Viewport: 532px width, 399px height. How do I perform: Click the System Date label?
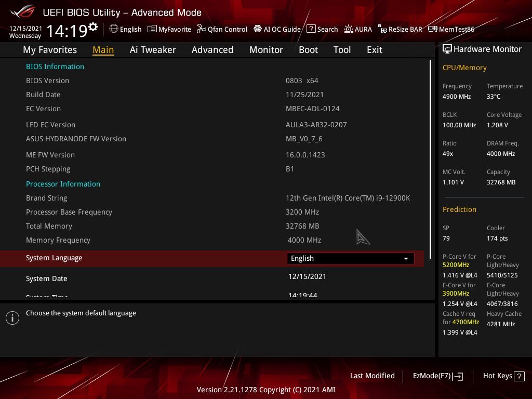pyautogui.click(x=46, y=278)
